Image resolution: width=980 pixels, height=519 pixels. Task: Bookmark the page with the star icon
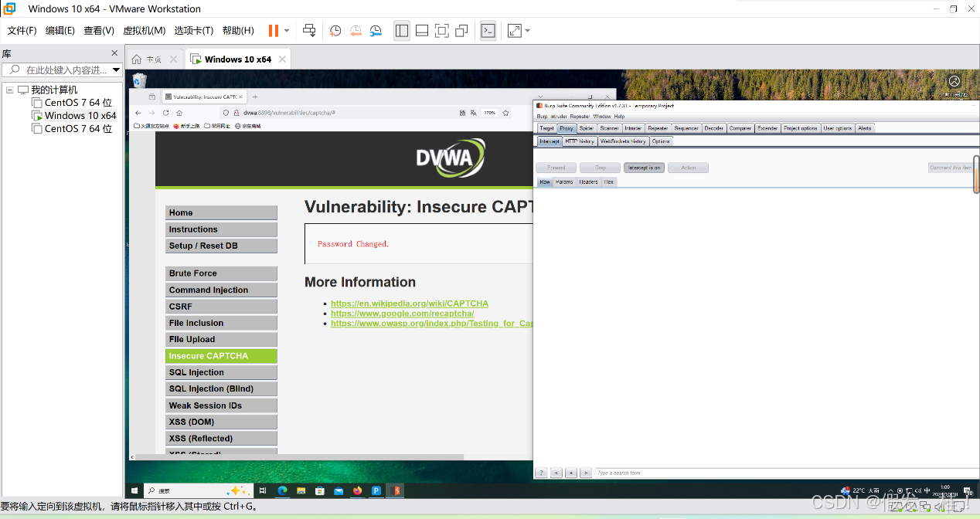click(x=505, y=111)
